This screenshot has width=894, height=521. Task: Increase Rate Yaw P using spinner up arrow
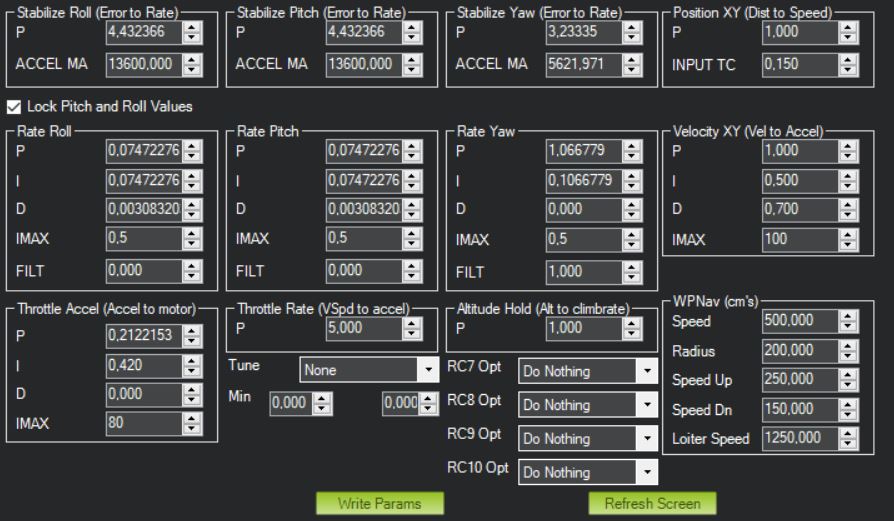point(632,147)
